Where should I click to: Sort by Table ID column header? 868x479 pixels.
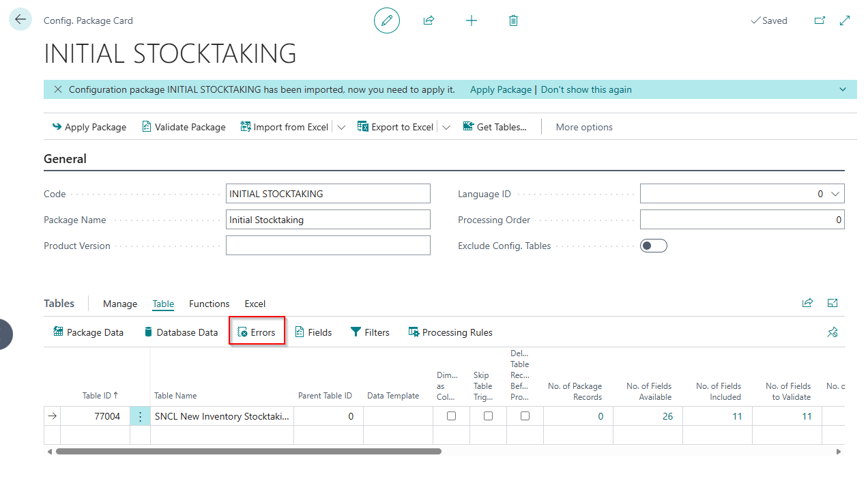[100, 395]
